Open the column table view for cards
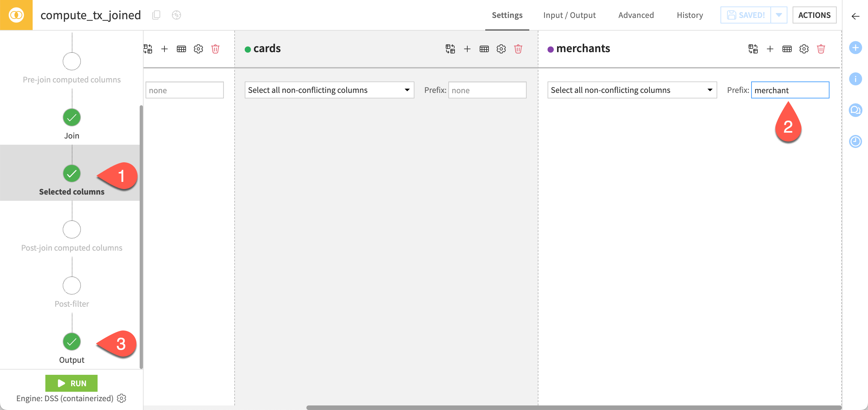 pos(484,49)
